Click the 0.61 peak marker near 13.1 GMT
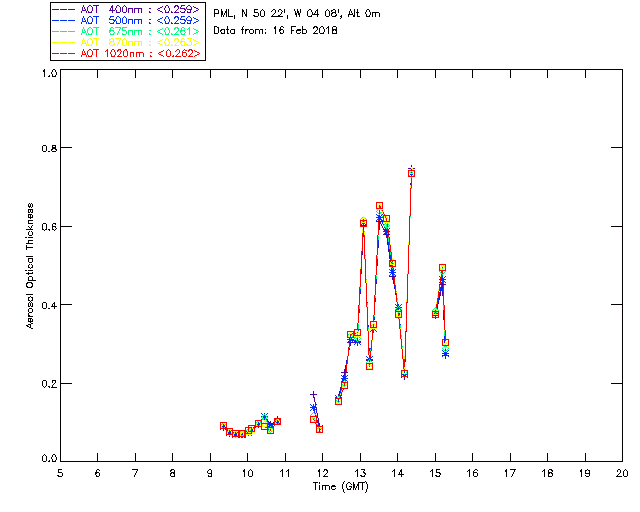Viewport: 640px width, 512px height. [x=363, y=223]
